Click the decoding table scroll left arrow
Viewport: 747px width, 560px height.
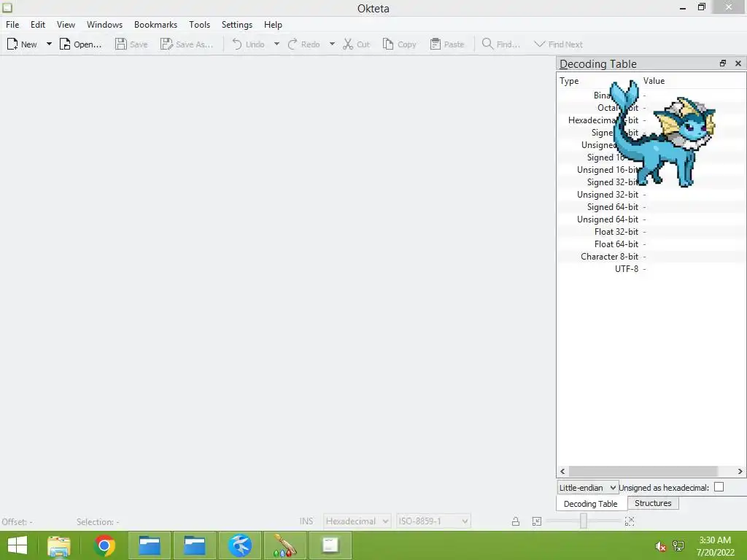tap(562, 472)
